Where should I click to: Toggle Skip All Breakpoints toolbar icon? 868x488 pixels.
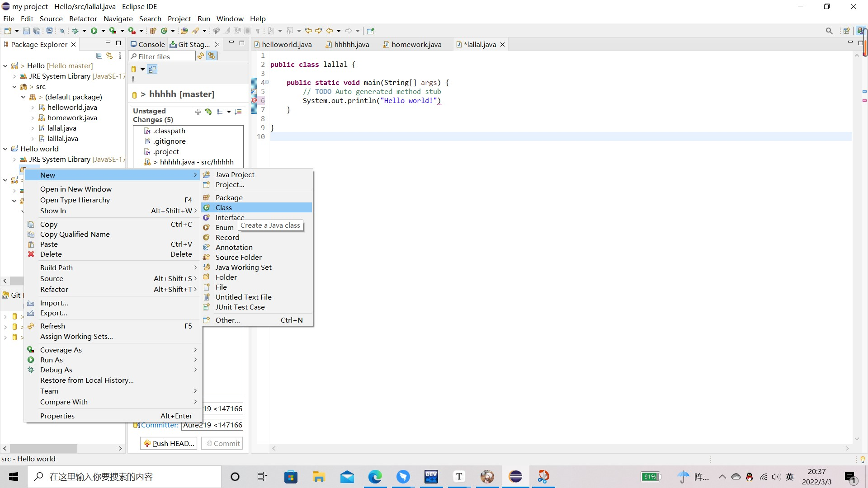pos(62,31)
